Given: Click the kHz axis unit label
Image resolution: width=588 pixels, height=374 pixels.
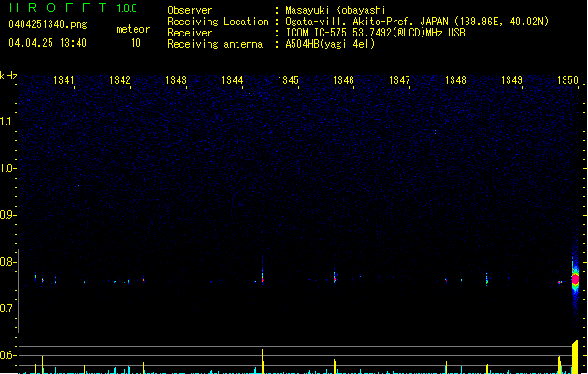Looking at the screenshot, I should [8, 76].
